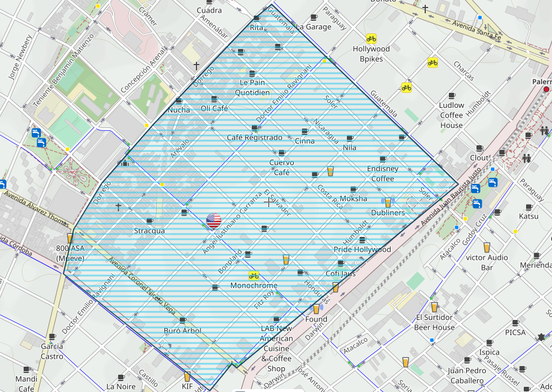Select the Nucha café cup icon
This screenshot has width=552, height=392.
(179, 101)
